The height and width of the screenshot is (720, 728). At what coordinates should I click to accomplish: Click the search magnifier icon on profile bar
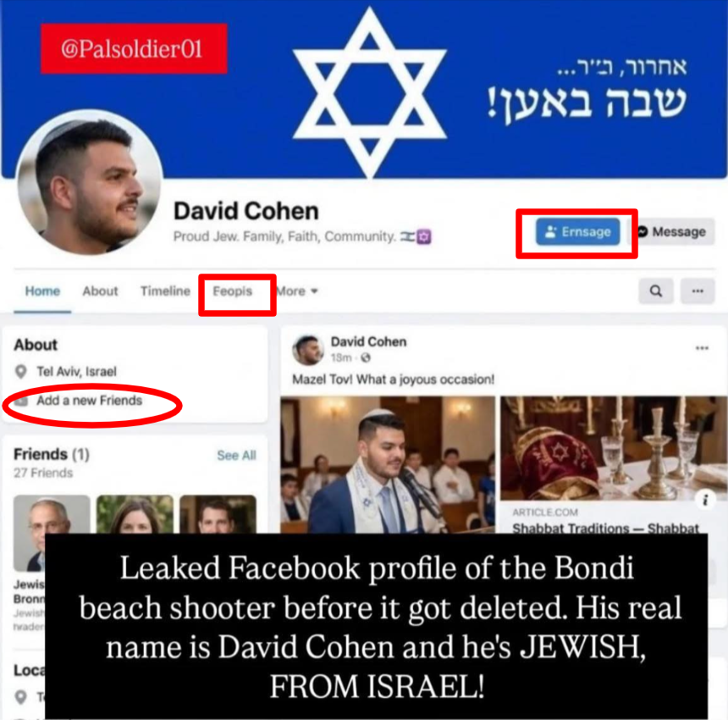tap(655, 291)
